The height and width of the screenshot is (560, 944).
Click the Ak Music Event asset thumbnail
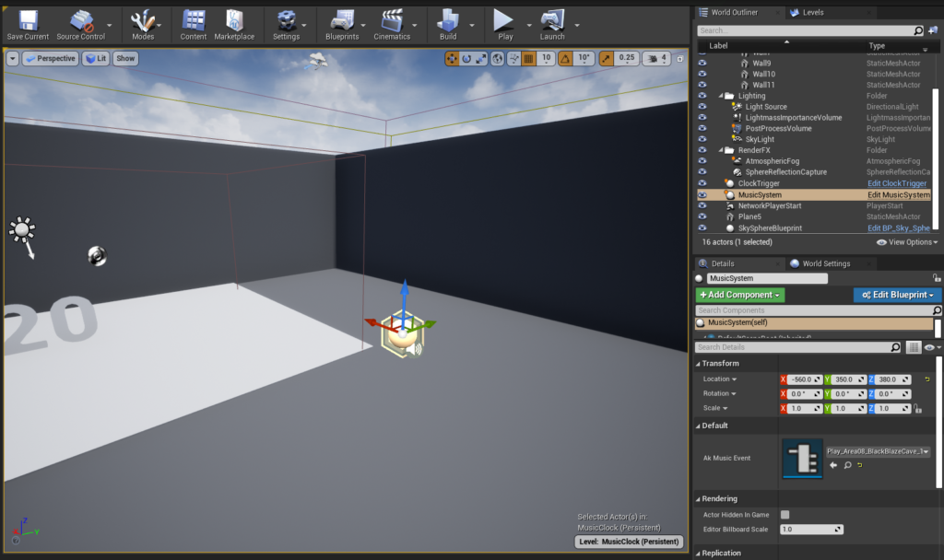click(x=802, y=459)
